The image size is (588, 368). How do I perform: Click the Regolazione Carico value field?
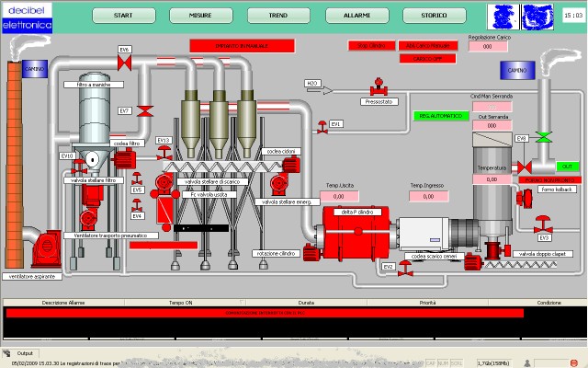click(x=481, y=47)
